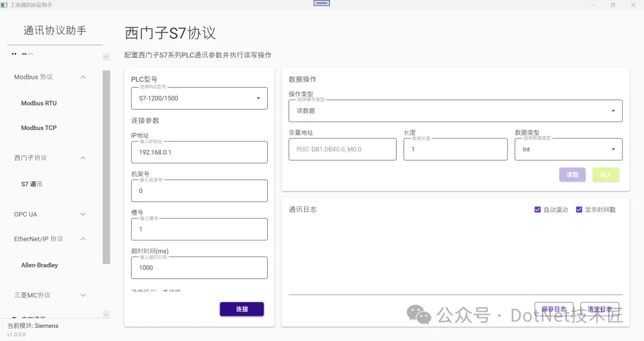Click the sidebar vertical scrollbar thumb
This screenshot has height=341, width=644.
click(106, 167)
